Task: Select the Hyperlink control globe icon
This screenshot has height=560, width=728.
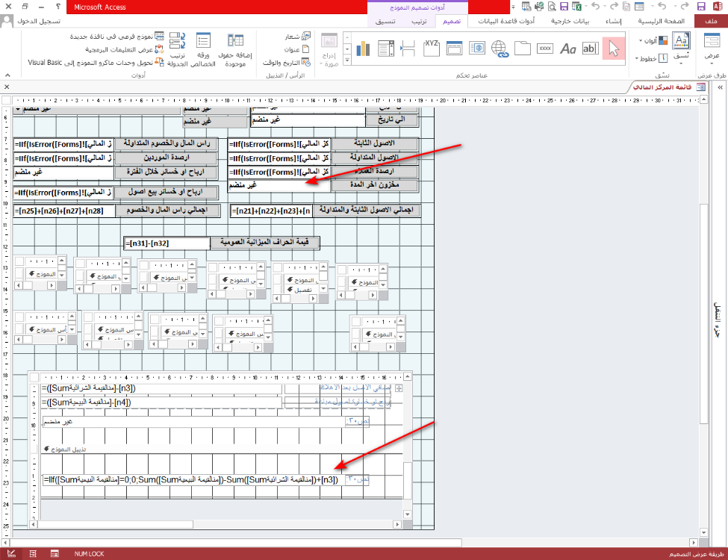Action: [x=500, y=49]
